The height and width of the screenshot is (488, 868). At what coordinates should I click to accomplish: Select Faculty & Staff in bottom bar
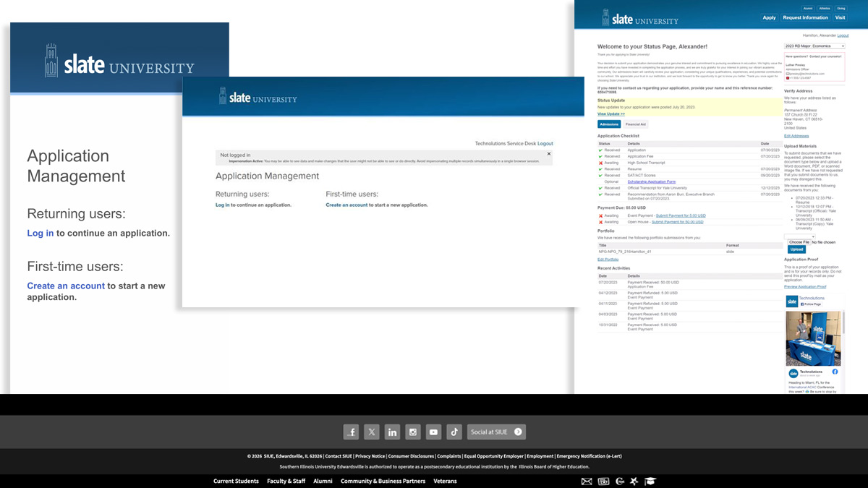click(x=286, y=481)
